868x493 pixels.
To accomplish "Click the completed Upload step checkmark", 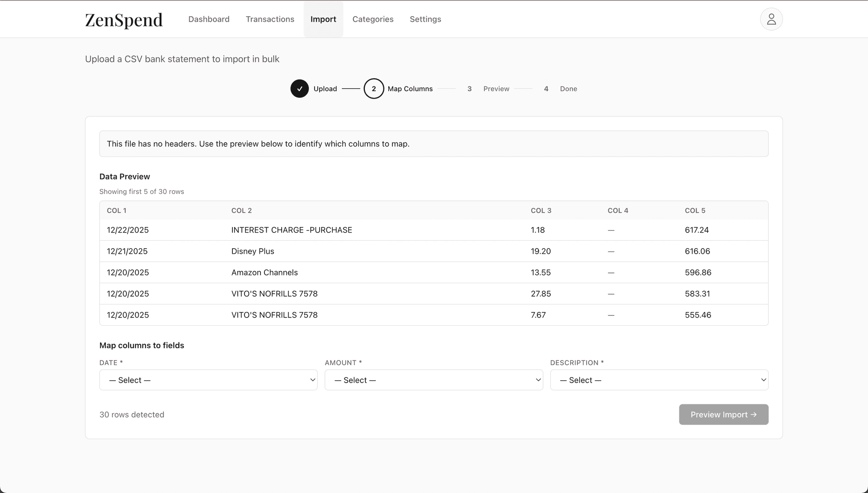I will coord(299,89).
